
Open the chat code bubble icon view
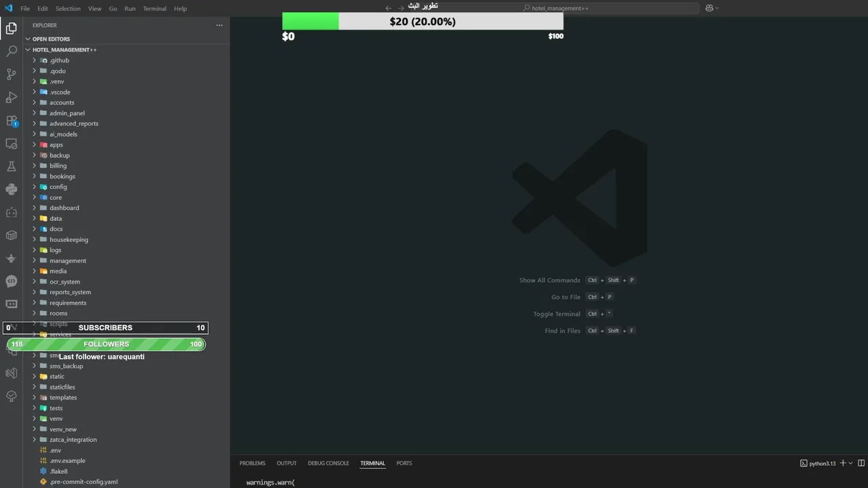[12, 281]
